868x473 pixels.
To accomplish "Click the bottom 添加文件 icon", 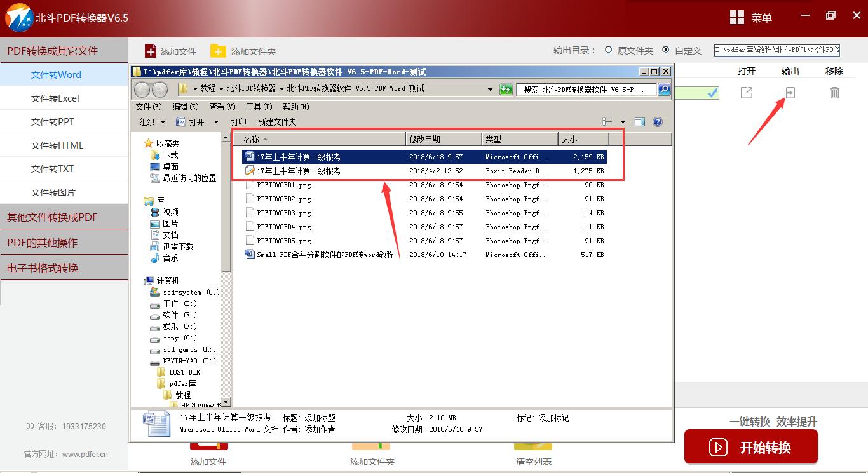I will 208,446.
